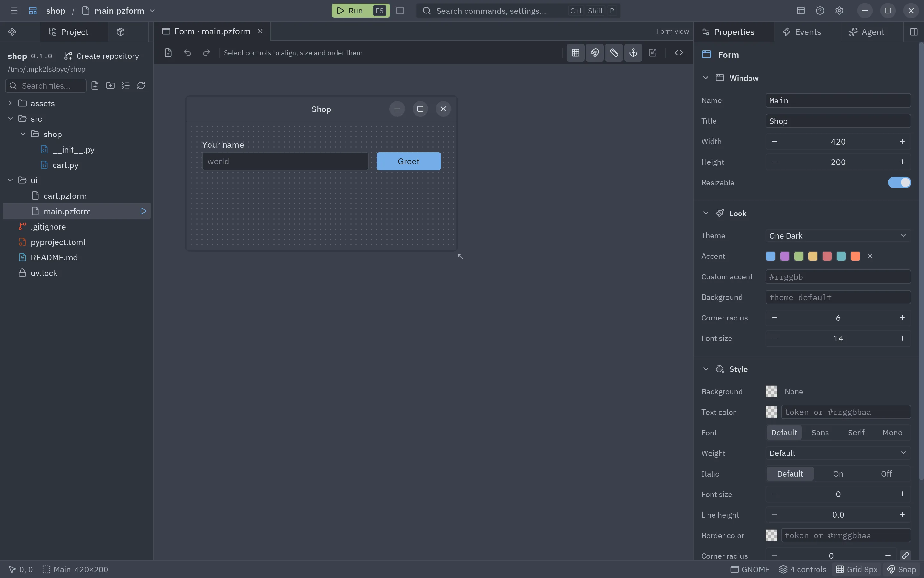
Task: Choose the Serif font option
Action: click(x=856, y=432)
